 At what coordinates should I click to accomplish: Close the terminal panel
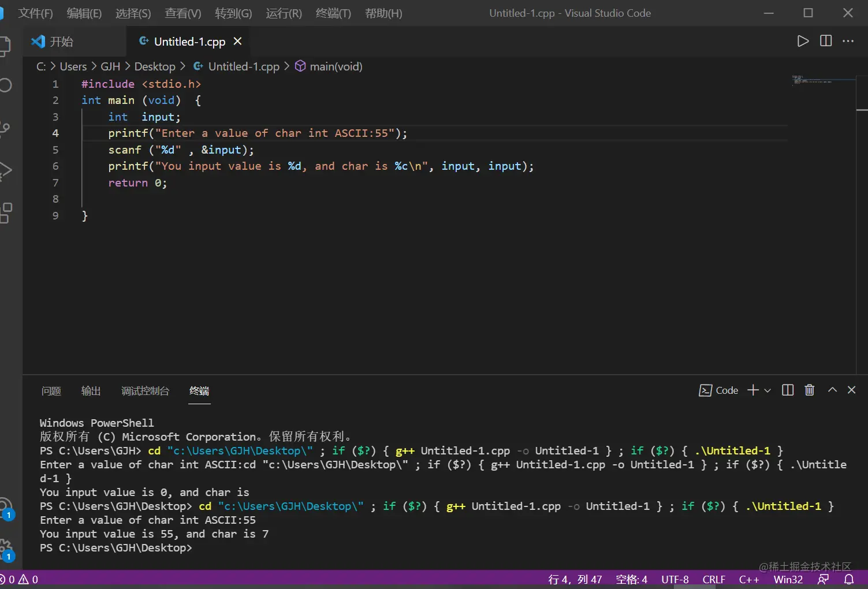point(851,390)
